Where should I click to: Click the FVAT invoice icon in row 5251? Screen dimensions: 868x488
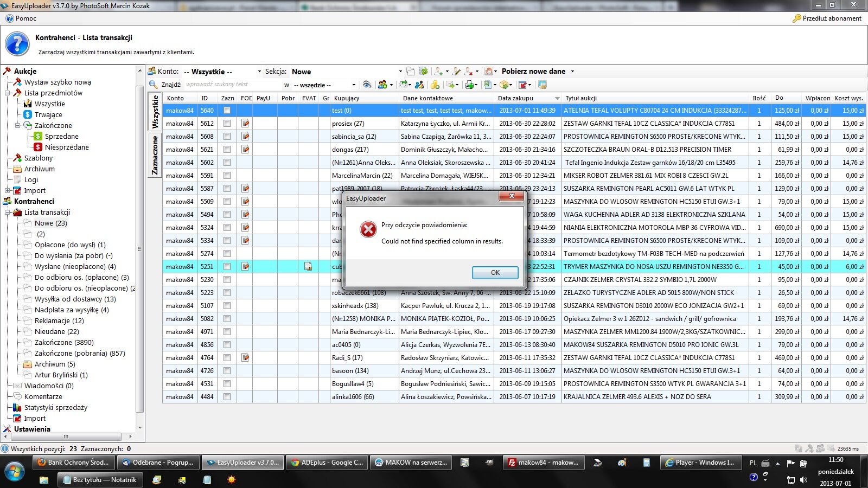click(x=308, y=267)
